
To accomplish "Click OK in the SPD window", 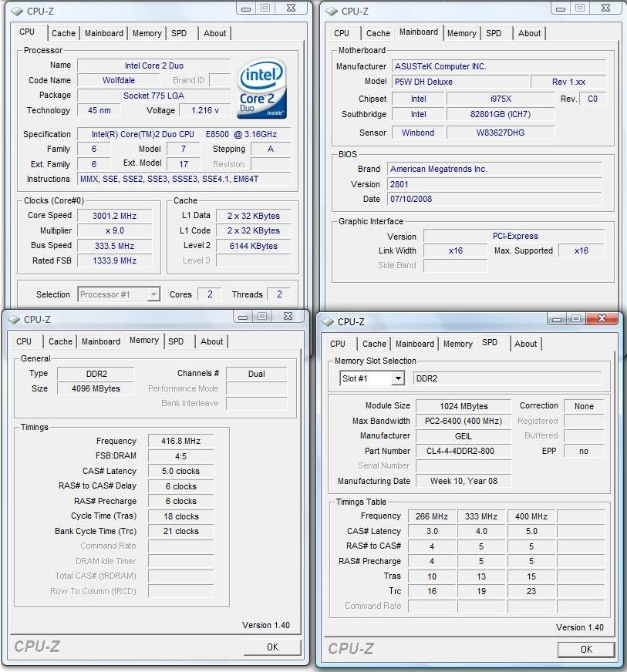I will 586,650.
